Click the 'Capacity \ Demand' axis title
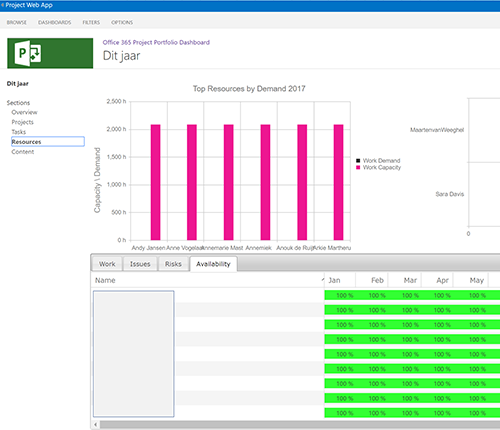Image resolution: width=500 pixels, height=430 pixels. pyautogui.click(x=97, y=180)
